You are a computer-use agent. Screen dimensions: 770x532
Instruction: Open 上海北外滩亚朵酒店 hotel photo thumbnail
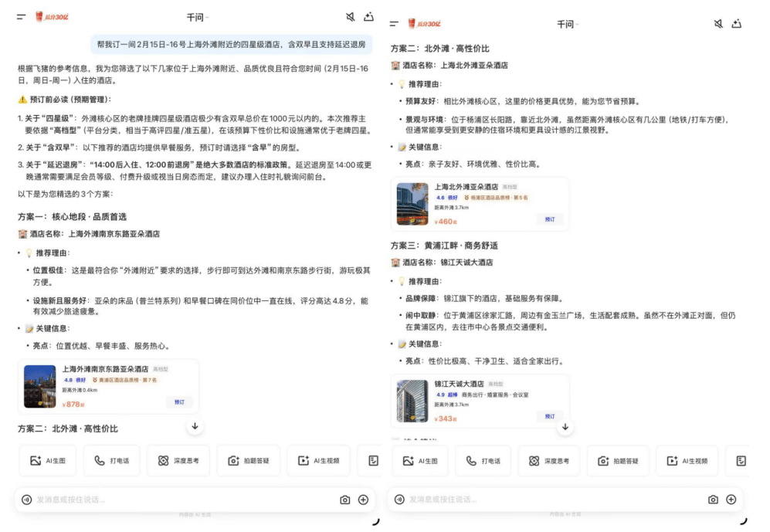412,204
